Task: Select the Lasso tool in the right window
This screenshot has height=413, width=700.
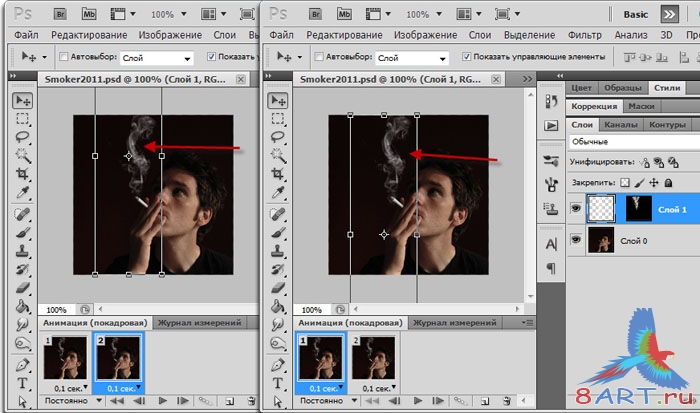Action: click(277, 137)
